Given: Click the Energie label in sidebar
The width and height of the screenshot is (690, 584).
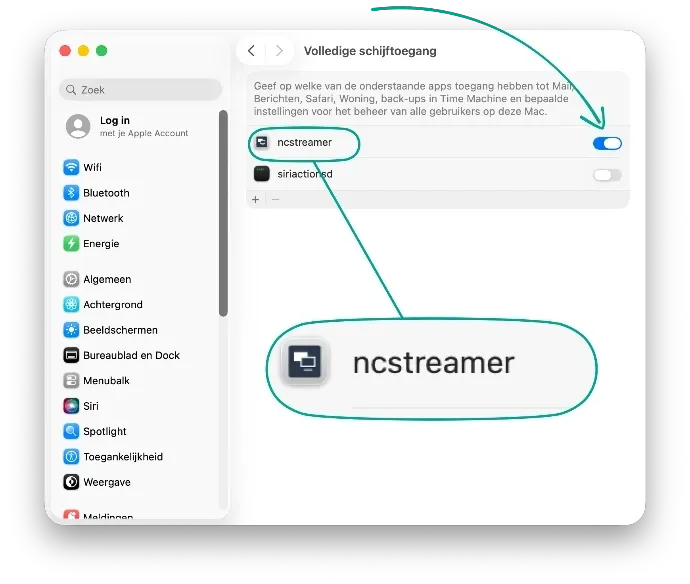Looking at the screenshot, I should tap(101, 243).
